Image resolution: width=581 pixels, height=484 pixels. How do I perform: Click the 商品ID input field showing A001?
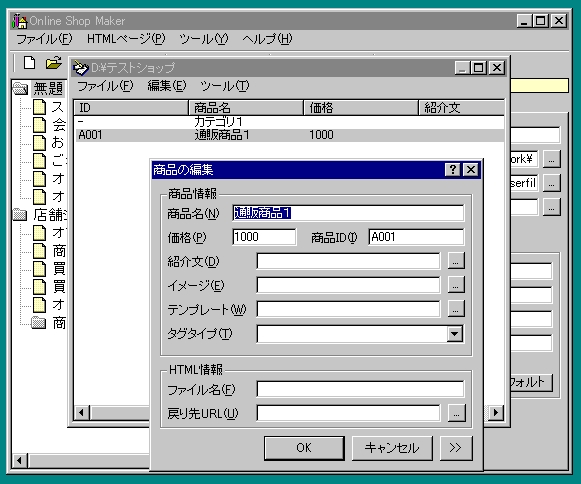(x=416, y=237)
